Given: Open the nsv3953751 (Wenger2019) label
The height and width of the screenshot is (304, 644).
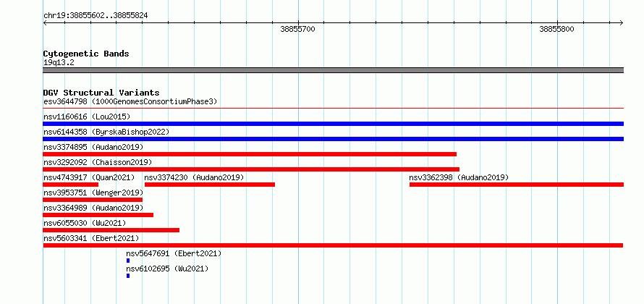Looking at the screenshot, I should [x=93, y=193].
